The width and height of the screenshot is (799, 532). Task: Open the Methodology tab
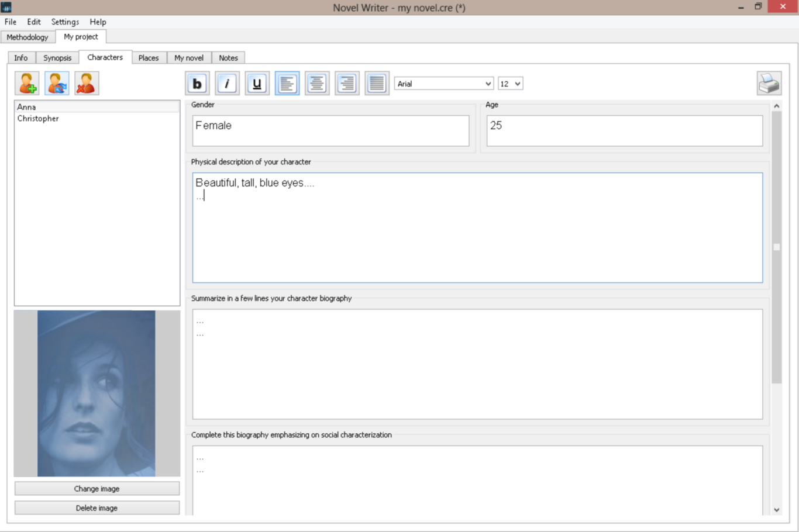tap(27, 37)
